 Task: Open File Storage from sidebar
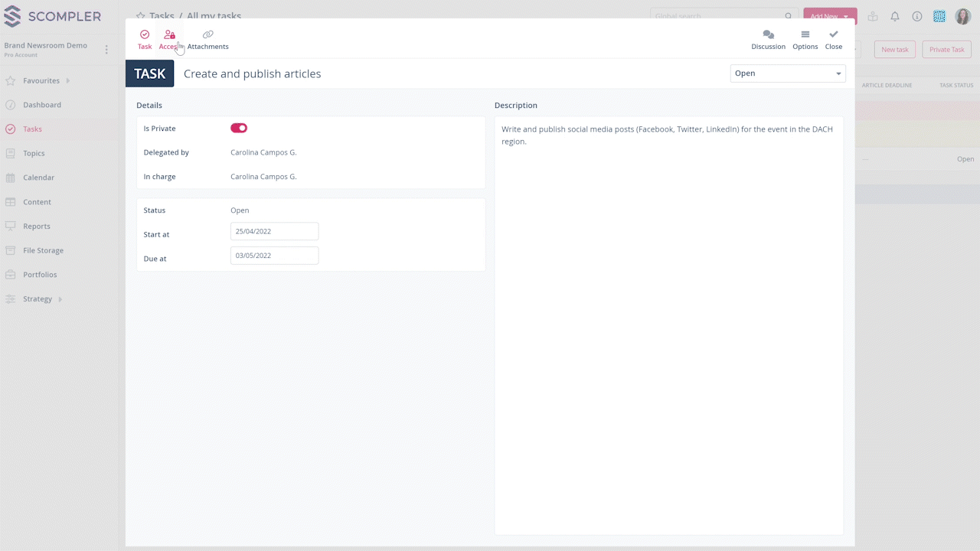[43, 250]
